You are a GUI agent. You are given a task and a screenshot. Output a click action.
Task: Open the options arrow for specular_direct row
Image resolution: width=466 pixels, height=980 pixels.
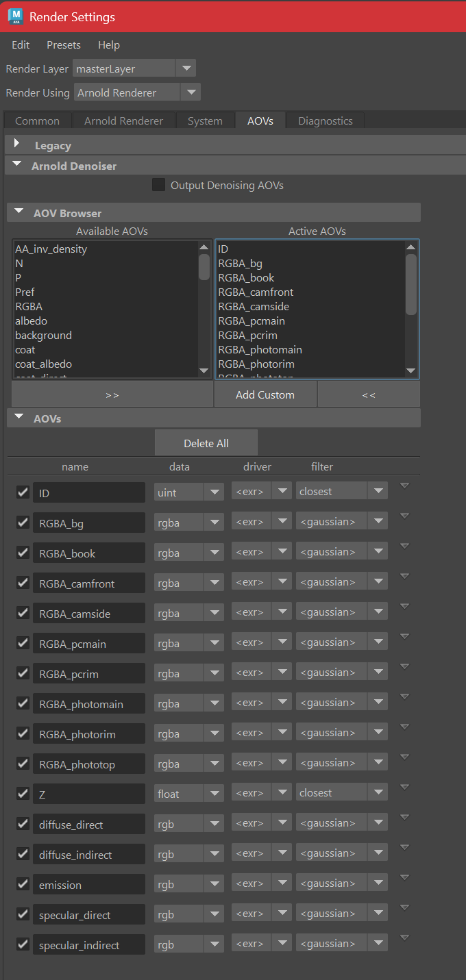pyautogui.click(x=404, y=907)
